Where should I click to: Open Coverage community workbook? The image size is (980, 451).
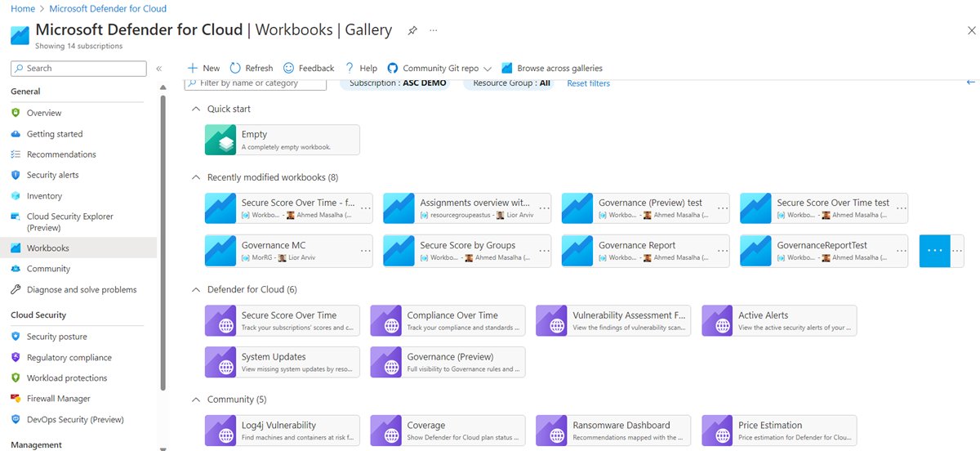coord(448,431)
